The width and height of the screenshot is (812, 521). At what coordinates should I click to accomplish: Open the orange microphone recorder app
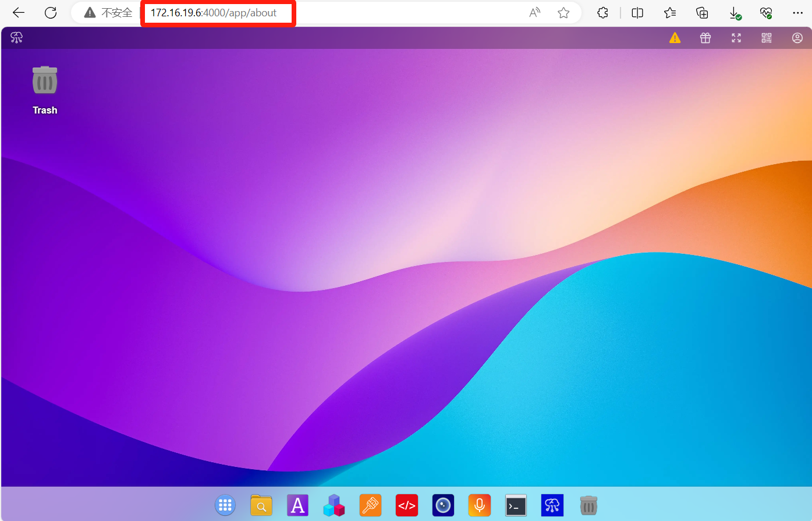point(479,505)
